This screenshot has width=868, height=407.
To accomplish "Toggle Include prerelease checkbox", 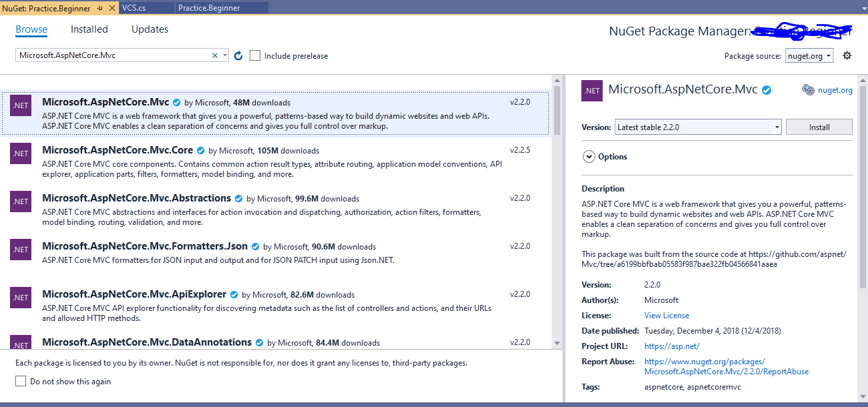I will tap(255, 55).
